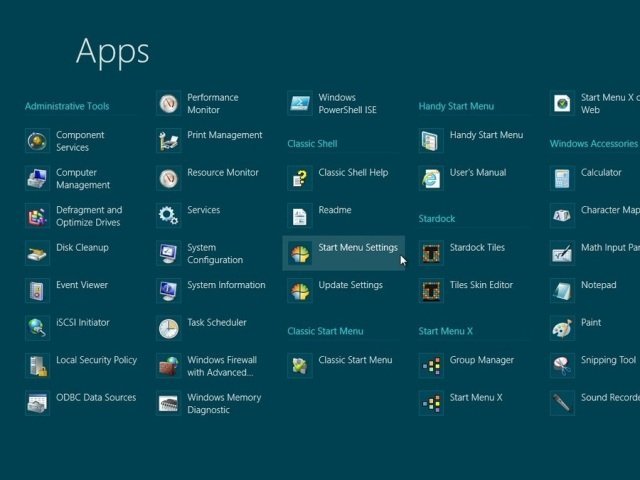Viewport: 640px width, 480px height.
Task: Click the 'Services' app label
Action: point(204,210)
